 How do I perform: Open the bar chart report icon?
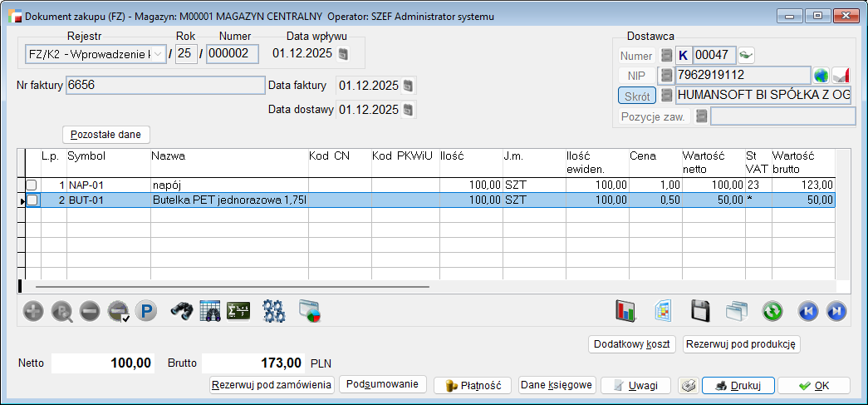tap(625, 312)
